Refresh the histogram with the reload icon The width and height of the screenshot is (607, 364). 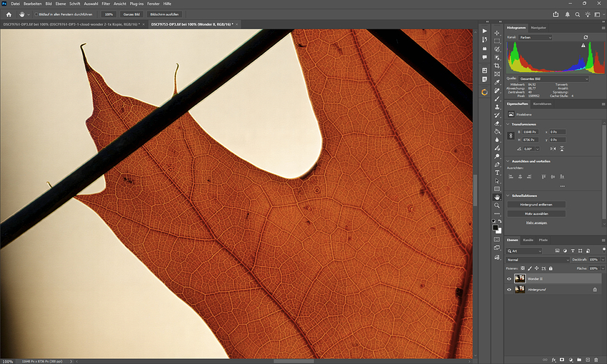coord(586,37)
